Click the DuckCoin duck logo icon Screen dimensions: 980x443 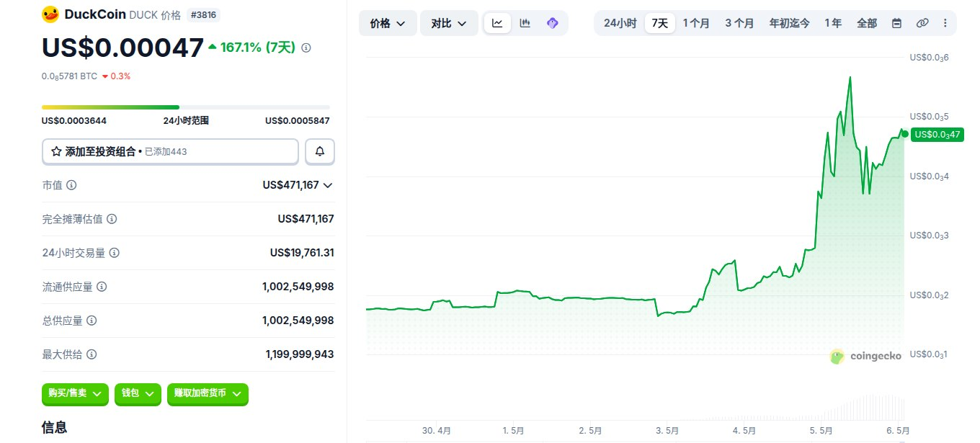[x=50, y=14]
